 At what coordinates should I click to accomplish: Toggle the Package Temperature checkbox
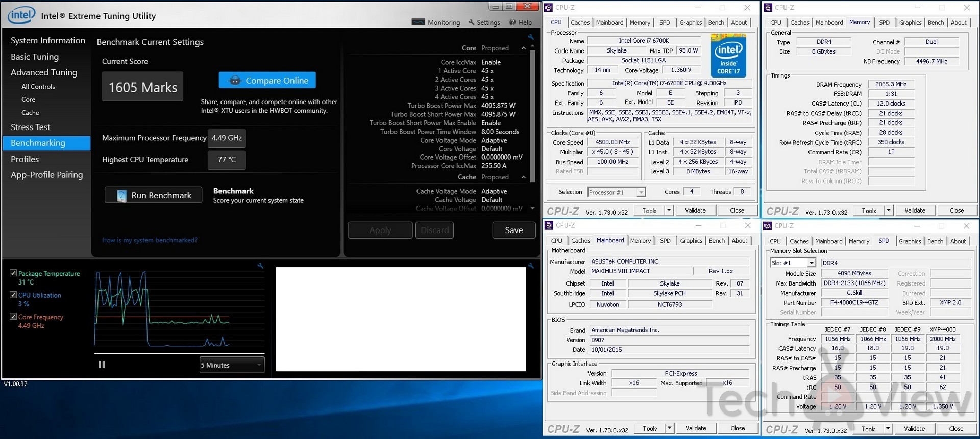click(13, 273)
